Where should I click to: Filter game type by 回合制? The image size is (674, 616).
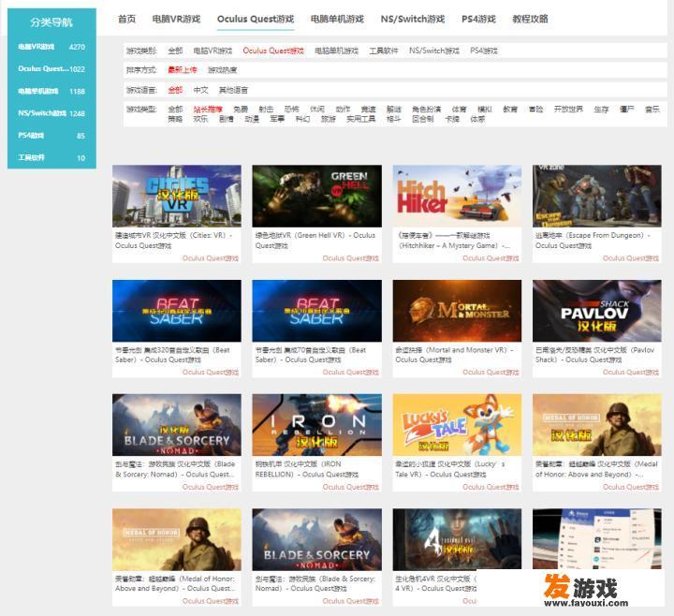[x=422, y=119]
